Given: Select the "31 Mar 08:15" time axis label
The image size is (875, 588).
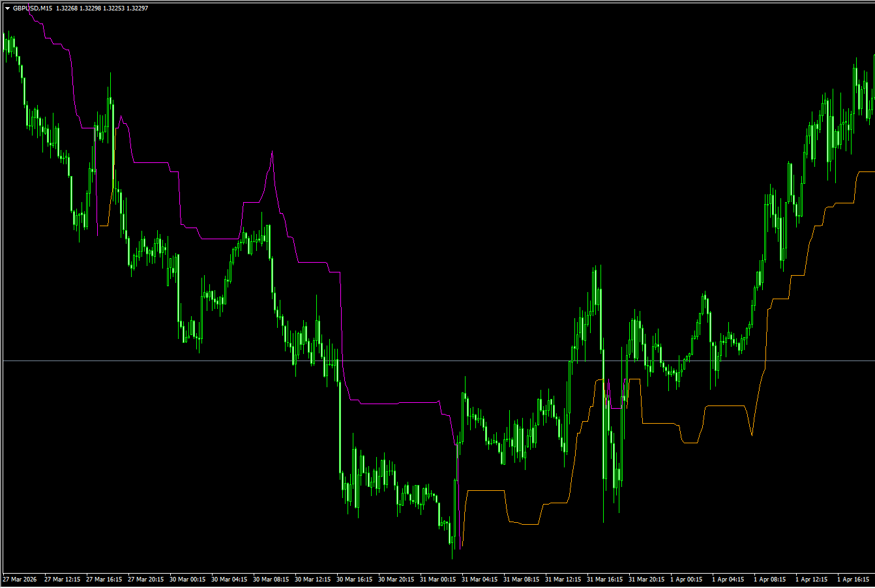Looking at the screenshot, I should pos(522,579).
